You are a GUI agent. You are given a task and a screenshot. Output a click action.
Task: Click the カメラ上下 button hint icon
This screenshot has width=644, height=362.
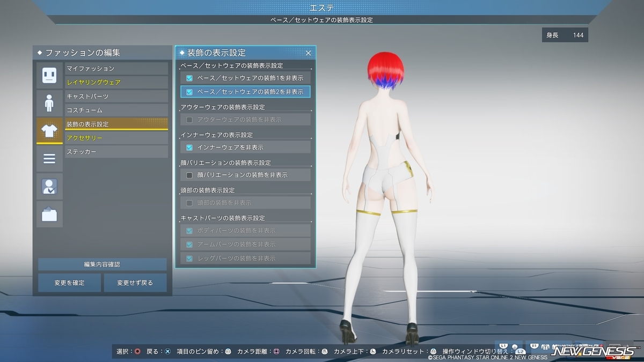click(373, 352)
